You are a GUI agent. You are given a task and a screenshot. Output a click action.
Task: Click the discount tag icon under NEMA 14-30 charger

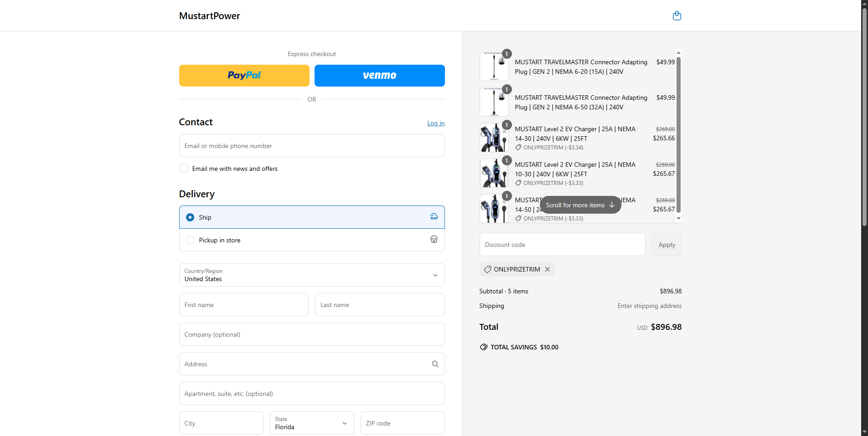click(x=518, y=148)
